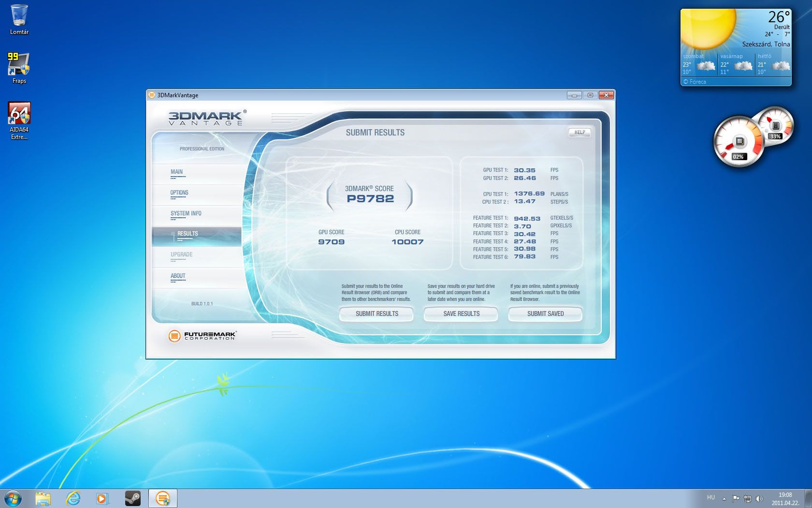This screenshot has height=508, width=812.
Task: Click the PROFESSIONAL EDITION label
Action: 202,149
